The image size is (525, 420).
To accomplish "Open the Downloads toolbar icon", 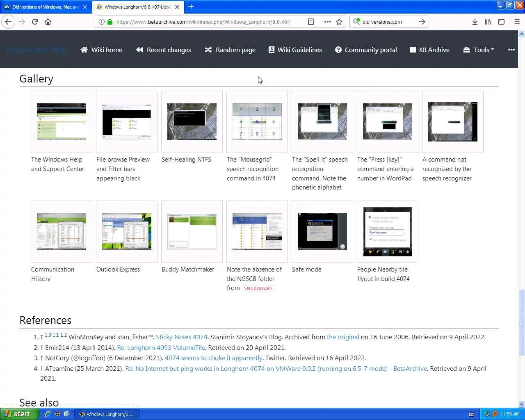I will pos(475,22).
